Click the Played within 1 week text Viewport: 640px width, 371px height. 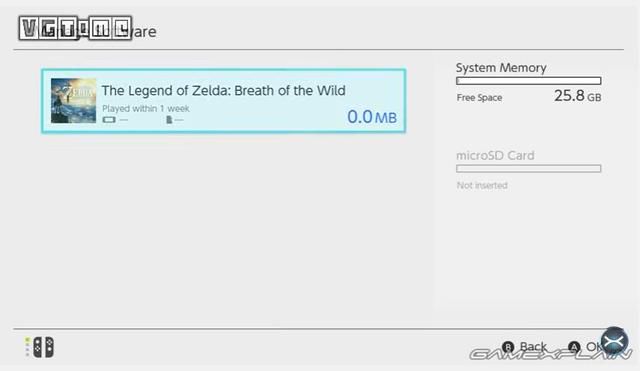[146, 109]
